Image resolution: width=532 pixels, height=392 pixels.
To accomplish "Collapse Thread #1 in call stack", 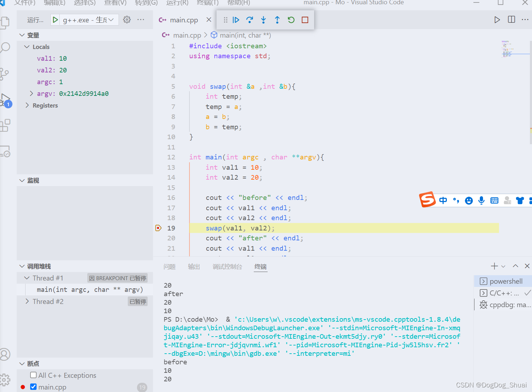I will [x=27, y=278].
